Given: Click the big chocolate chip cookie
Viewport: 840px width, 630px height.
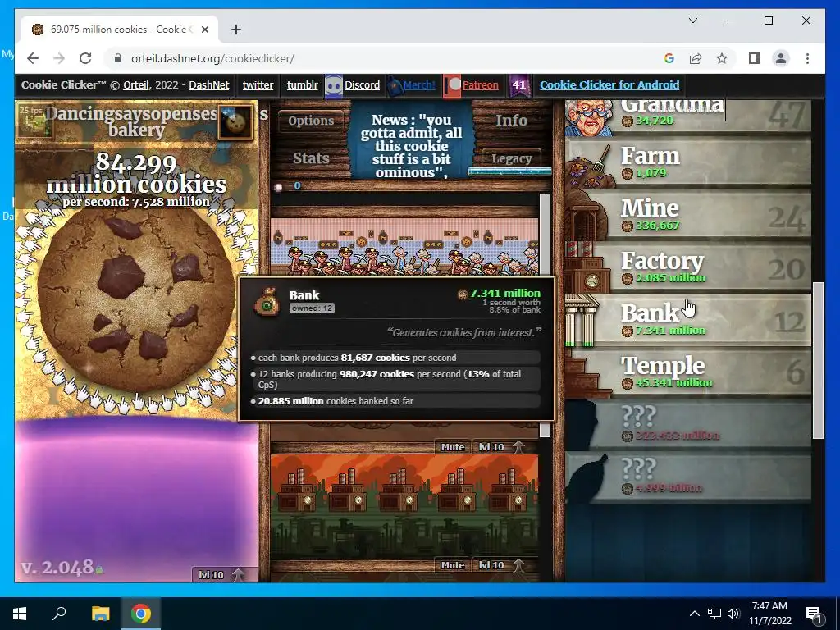Looking at the screenshot, I should coord(136,299).
